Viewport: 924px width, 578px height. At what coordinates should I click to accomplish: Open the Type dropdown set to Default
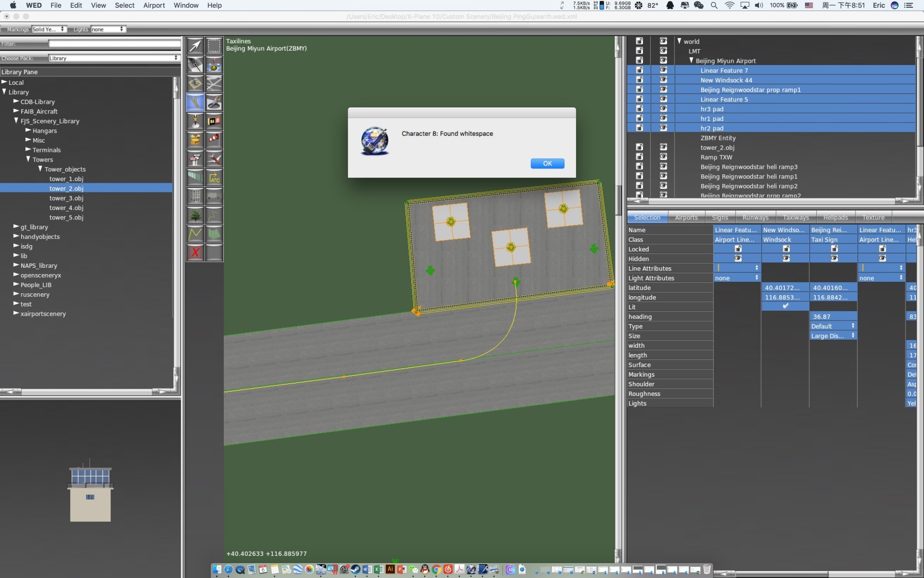833,326
